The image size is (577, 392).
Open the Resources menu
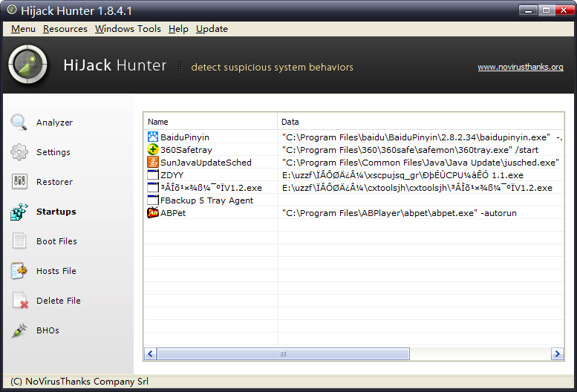(x=65, y=29)
